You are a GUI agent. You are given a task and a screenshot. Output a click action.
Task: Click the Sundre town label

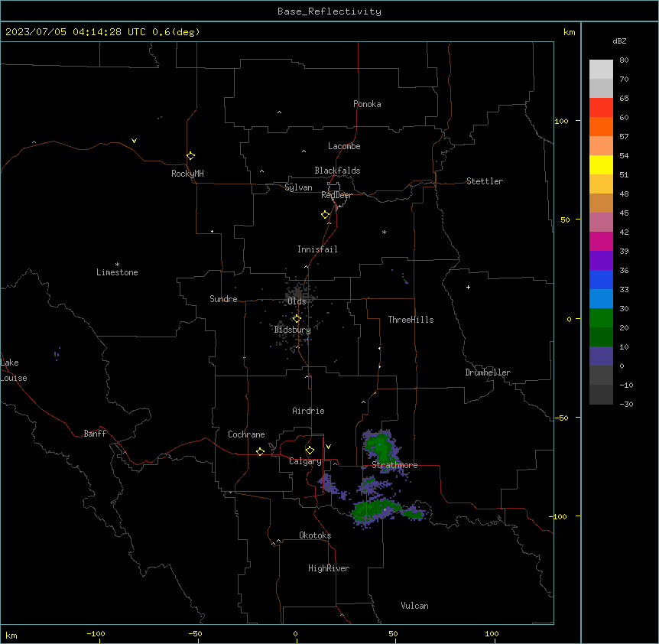[223, 299]
